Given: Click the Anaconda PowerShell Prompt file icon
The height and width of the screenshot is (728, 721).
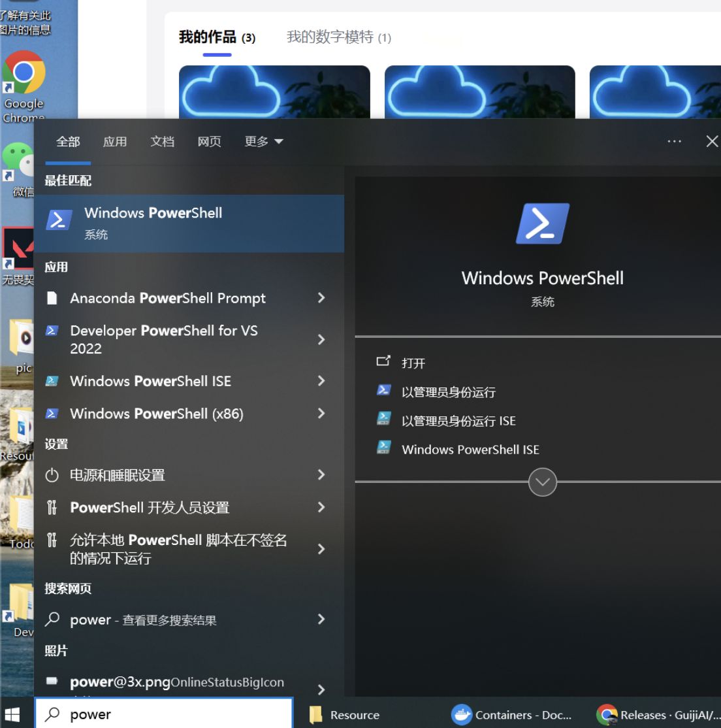Looking at the screenshot, I should coord(52,298).
